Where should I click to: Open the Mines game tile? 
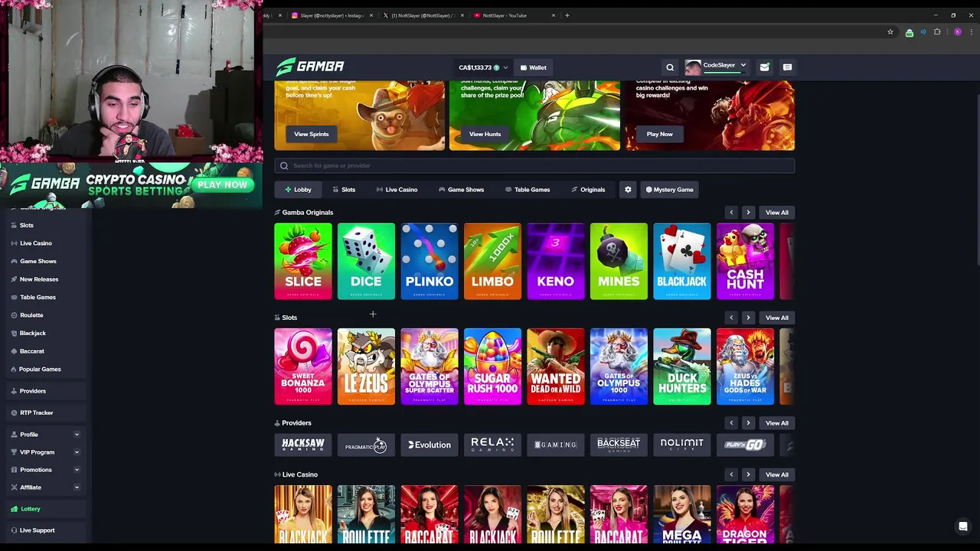[619, 261]
